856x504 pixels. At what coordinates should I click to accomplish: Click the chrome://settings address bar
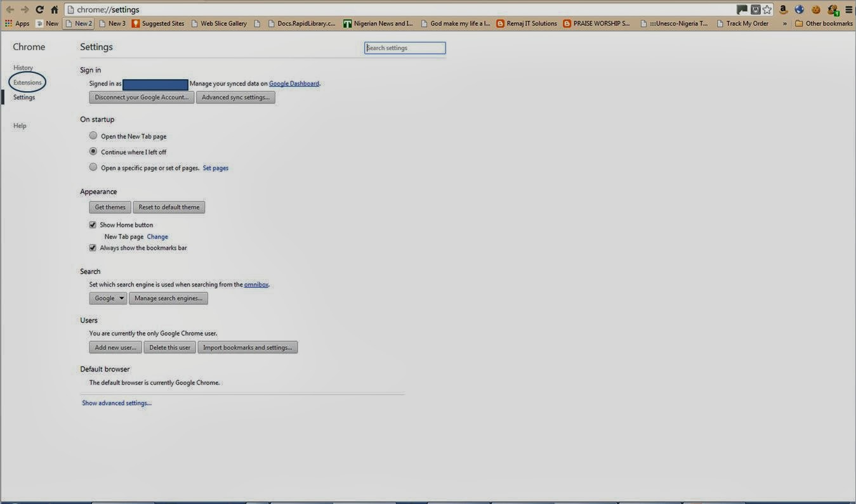400,10
